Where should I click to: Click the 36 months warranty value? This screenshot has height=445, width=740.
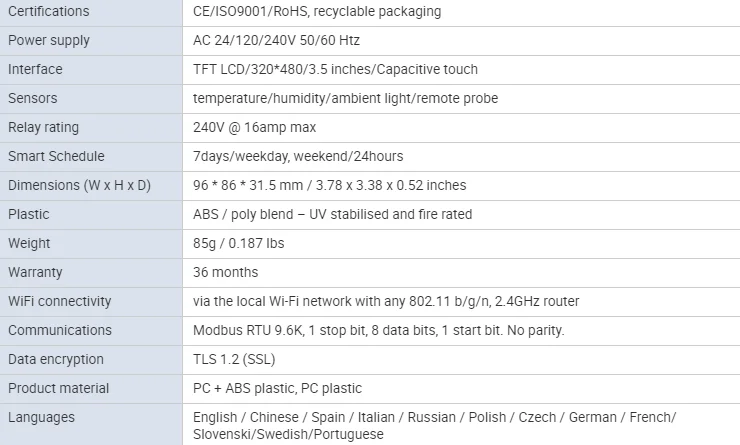225,273
